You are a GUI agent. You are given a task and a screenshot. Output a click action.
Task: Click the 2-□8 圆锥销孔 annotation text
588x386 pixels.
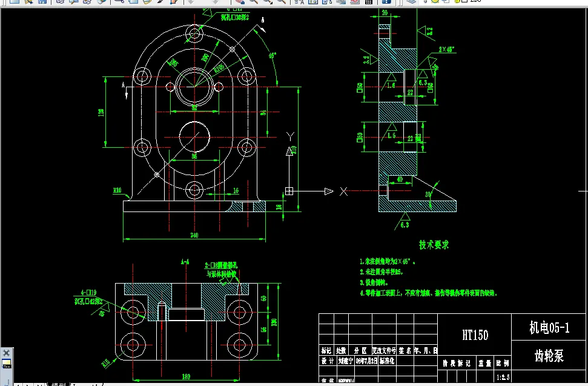click(221, 265)
